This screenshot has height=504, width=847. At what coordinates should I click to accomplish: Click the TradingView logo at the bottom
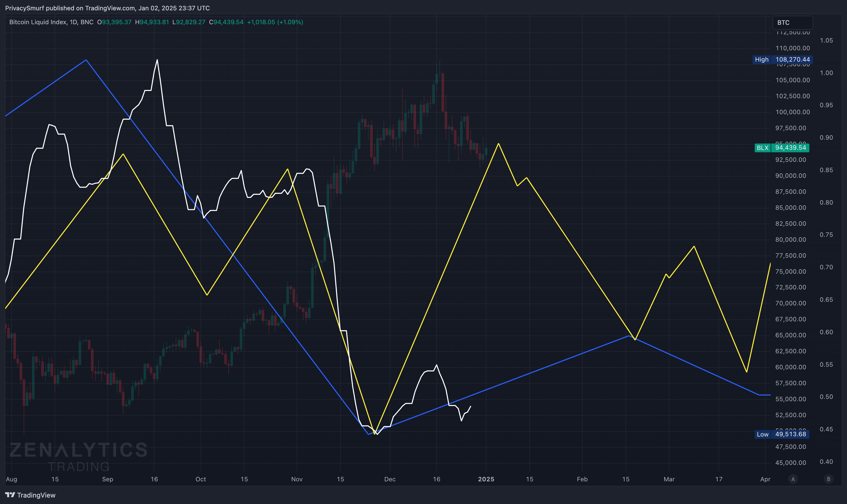(x=30, y=495)
